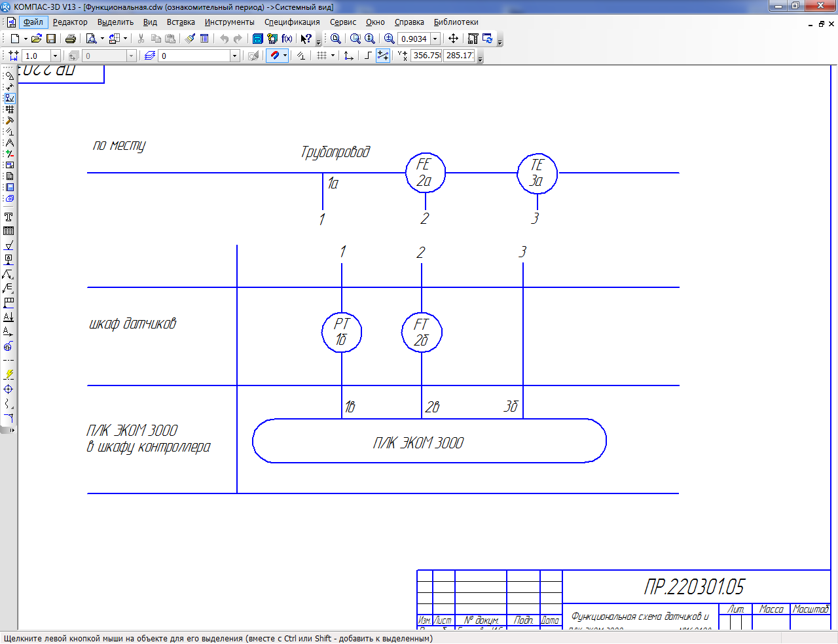The width and height of the screenshot is (838, 644).
Task: Select the PT 1б instrument circle
Action: click(342, 332)
